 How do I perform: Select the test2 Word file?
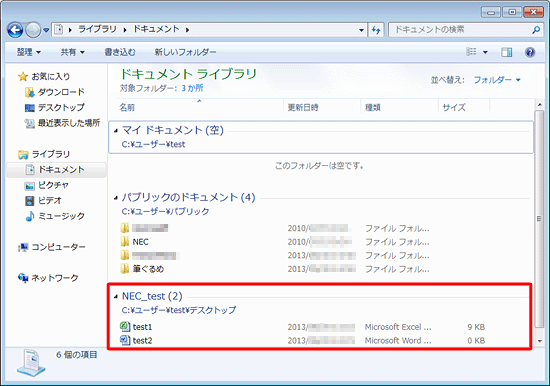142,341
